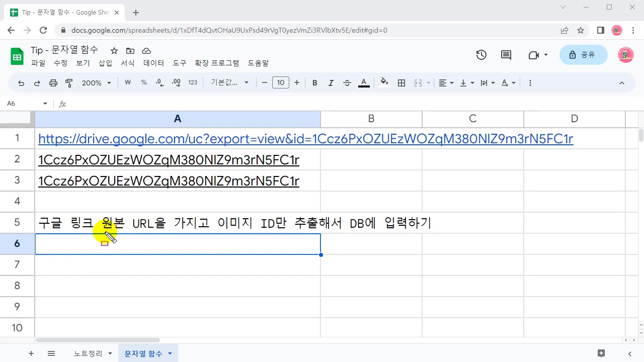Image resolution: width=644 pixels, height=362 pixels.
Task: Open the borders tool
Action: point(401,82)
